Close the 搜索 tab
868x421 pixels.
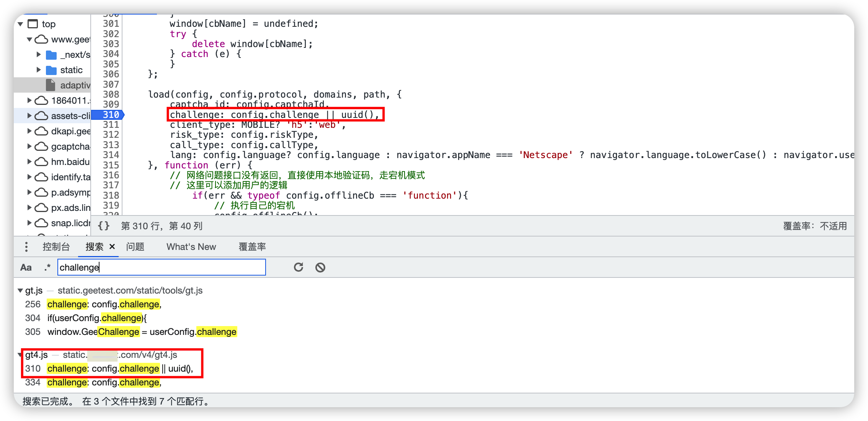pyautogui.click(x=112, y=246)
